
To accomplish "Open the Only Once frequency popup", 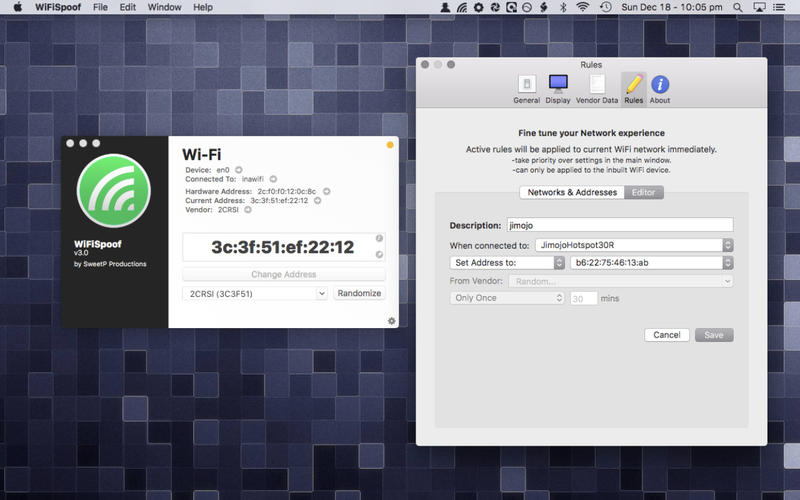I will 507,297.
